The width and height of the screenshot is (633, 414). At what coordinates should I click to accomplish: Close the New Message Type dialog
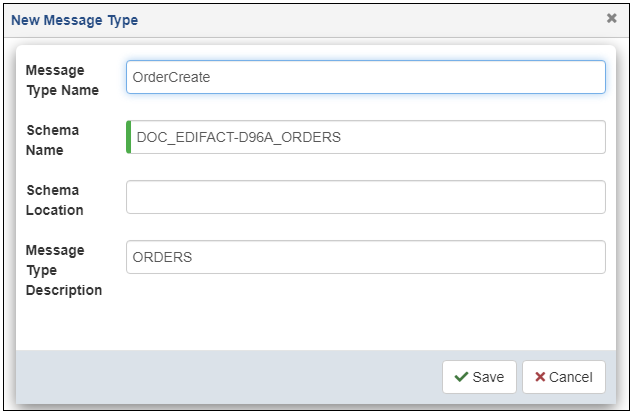[x=611, y=18]
